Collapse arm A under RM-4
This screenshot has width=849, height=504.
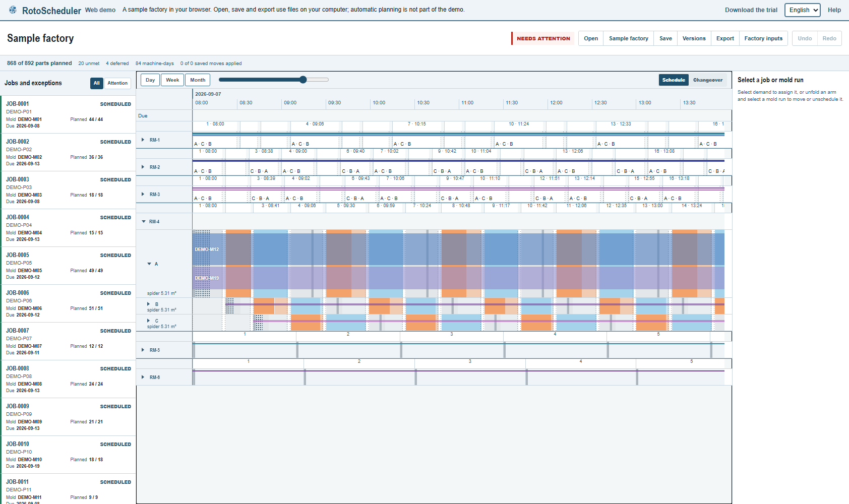coord(149,264)
